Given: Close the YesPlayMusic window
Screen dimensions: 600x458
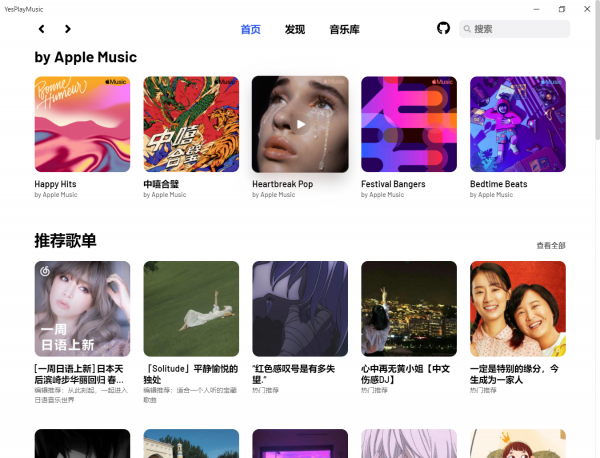Looking at the screenshot, I should click(587, 9).
